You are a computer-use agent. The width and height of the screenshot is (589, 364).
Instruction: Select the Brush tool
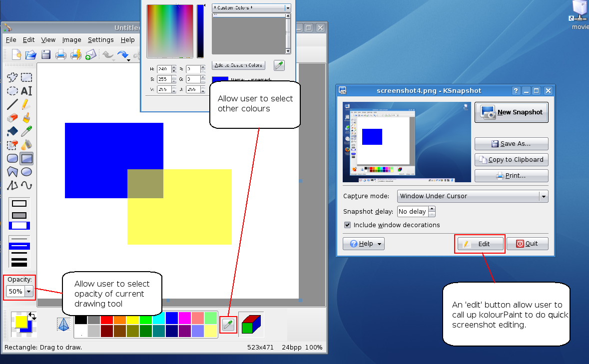click(26, 118)
